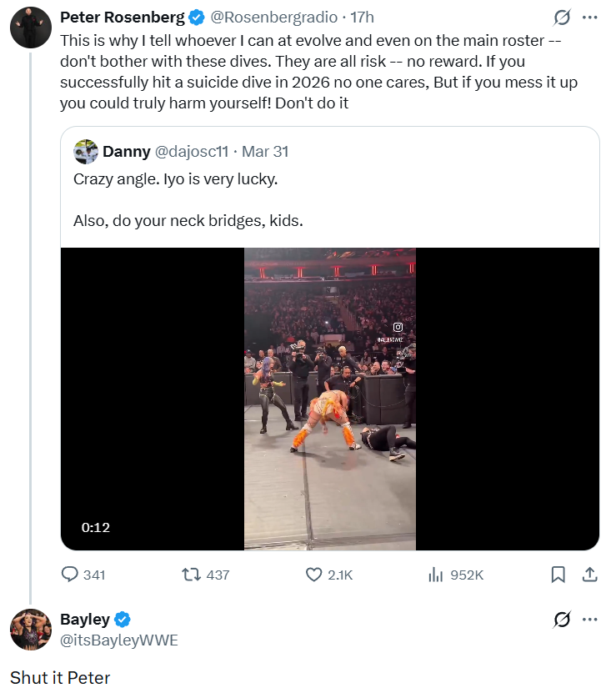Viewport: 616px width, 698px height.
Task: View analytics showing 952K views
Action: pyautogui.click(x=435, y=575)
